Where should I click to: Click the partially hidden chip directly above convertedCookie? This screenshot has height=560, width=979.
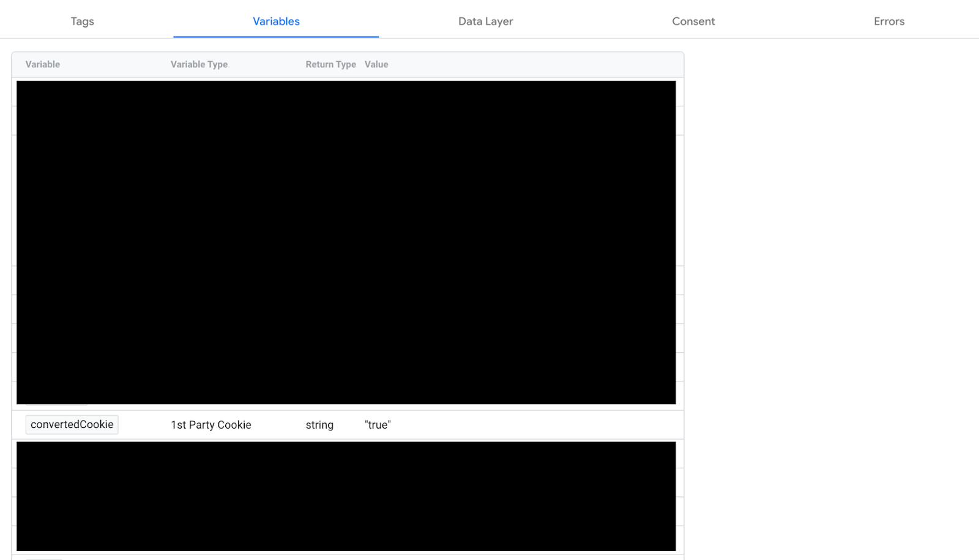[56, 405]
